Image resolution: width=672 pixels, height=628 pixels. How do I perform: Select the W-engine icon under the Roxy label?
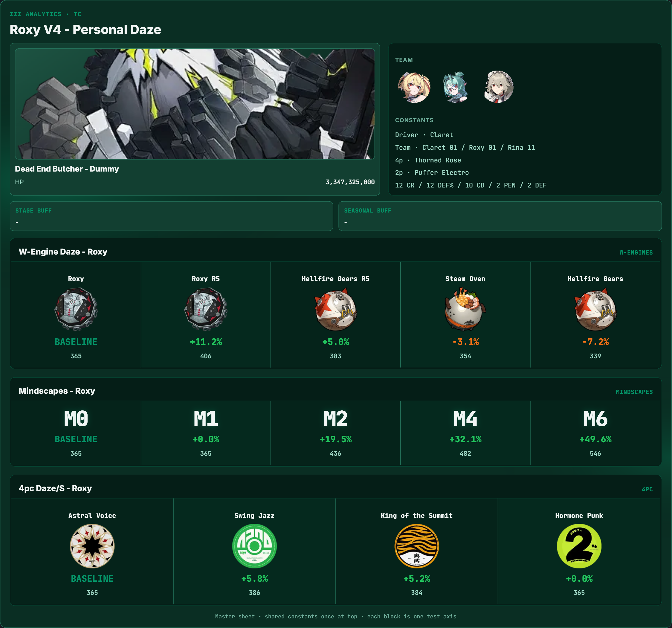coord(76,309)
